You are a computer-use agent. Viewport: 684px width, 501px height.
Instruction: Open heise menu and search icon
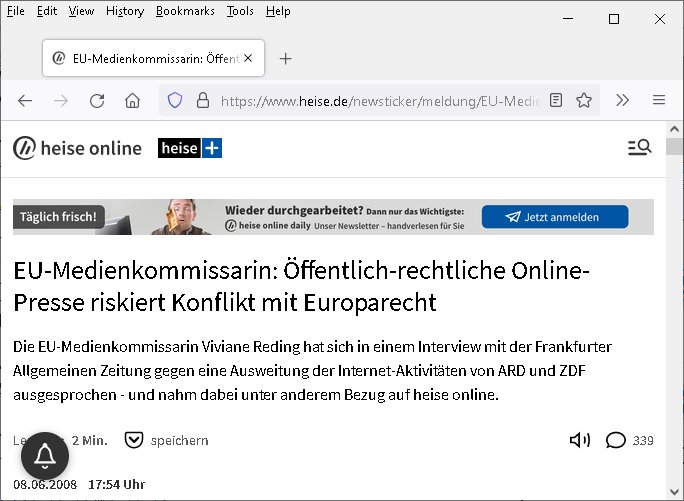(x=639, y=148)
